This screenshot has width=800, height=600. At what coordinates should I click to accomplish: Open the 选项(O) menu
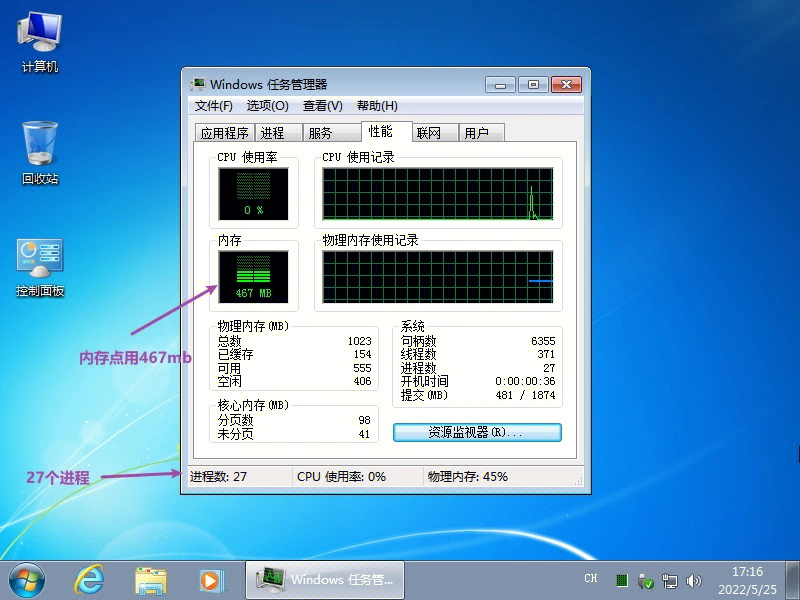[x=267, y=106]
